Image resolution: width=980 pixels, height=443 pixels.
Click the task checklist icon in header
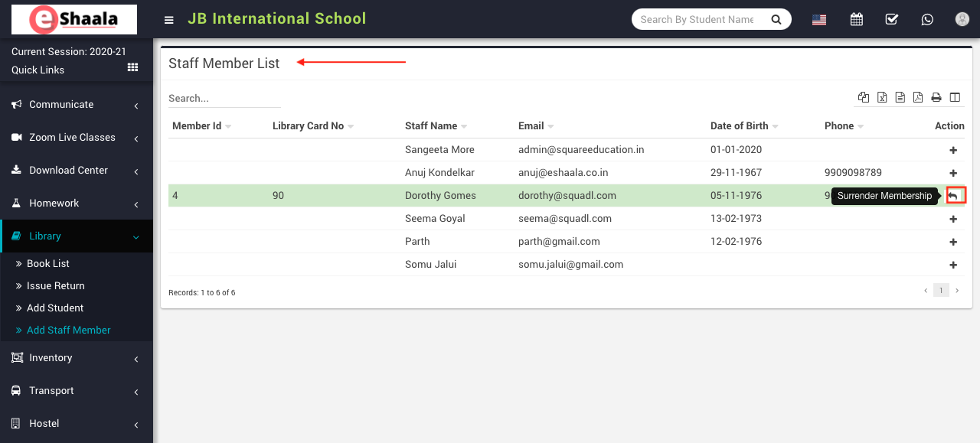891,19
